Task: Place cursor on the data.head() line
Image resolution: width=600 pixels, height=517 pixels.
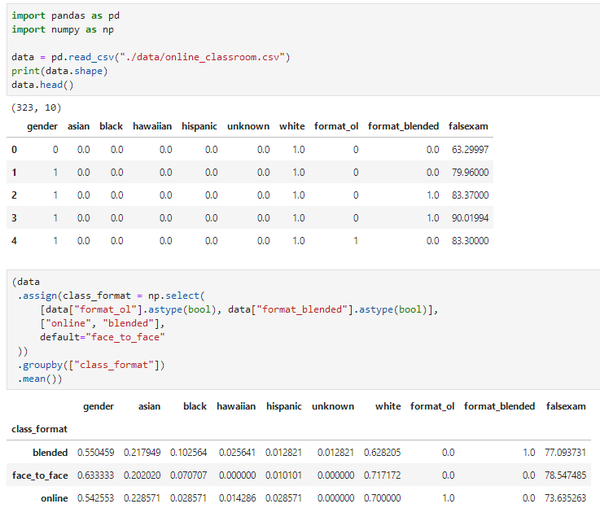Action: 39,85
